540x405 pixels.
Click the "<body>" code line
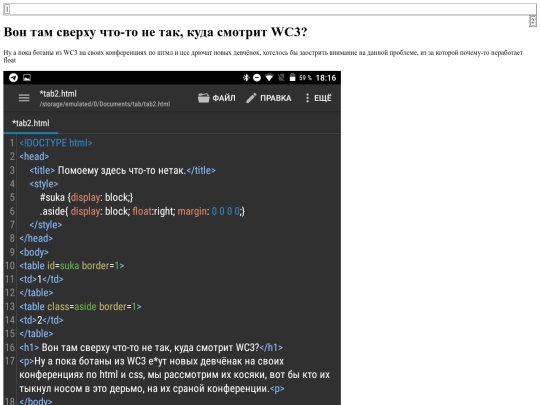(x=34, y=252)
